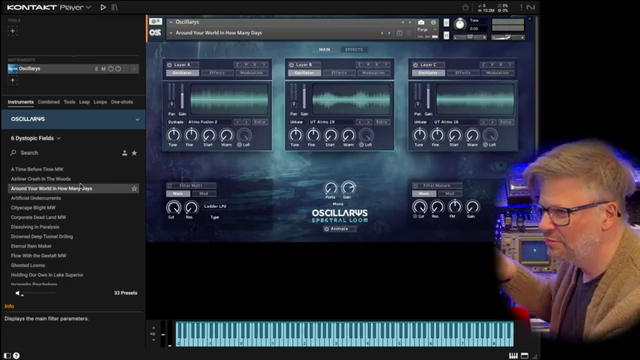640x360 pixels.
Task: Click the Layer B paste P button
Action: coord(368,64)
